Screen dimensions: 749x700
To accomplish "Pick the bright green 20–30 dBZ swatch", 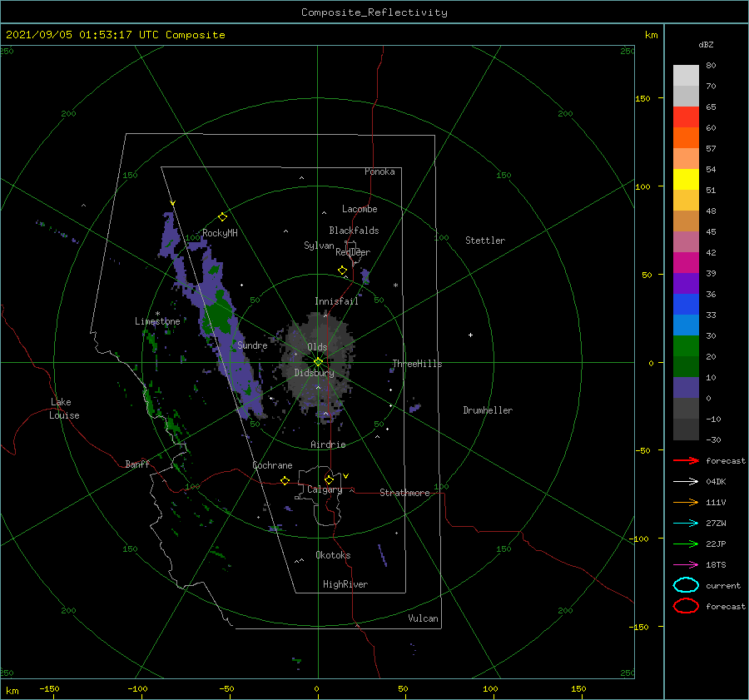I will tap(686, 346).
